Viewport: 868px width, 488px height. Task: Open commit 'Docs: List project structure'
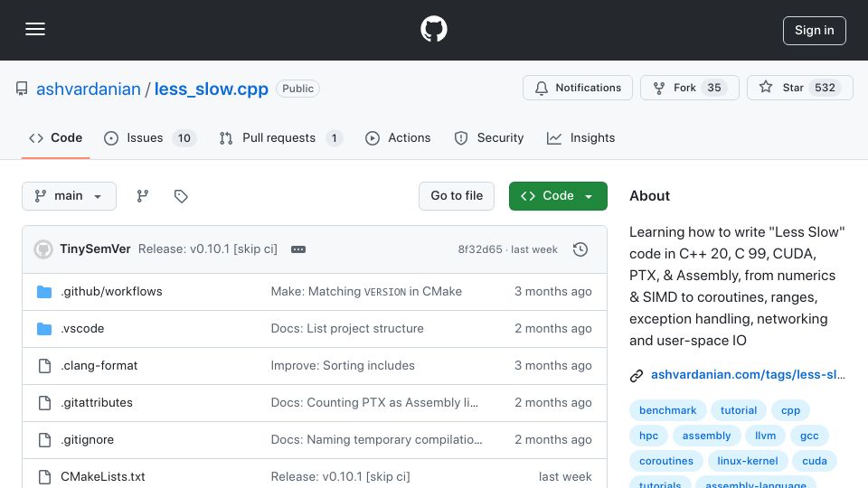coord(347,329)
